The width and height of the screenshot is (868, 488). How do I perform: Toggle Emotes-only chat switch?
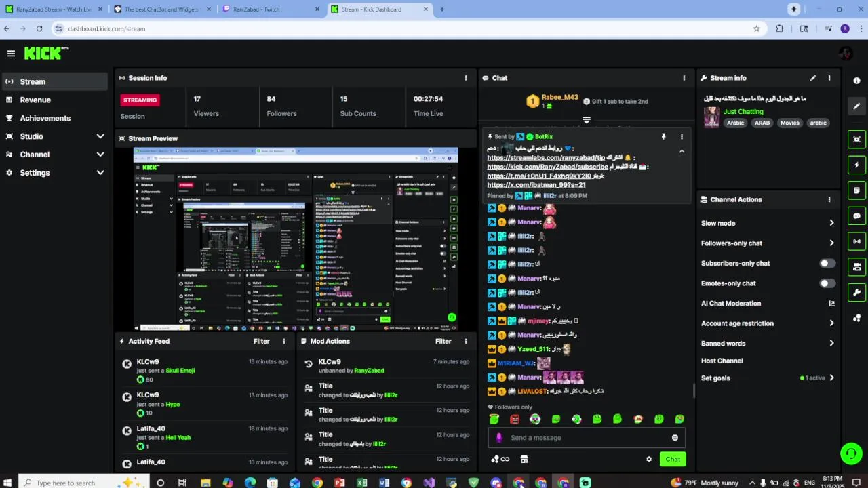click(827, 283)
